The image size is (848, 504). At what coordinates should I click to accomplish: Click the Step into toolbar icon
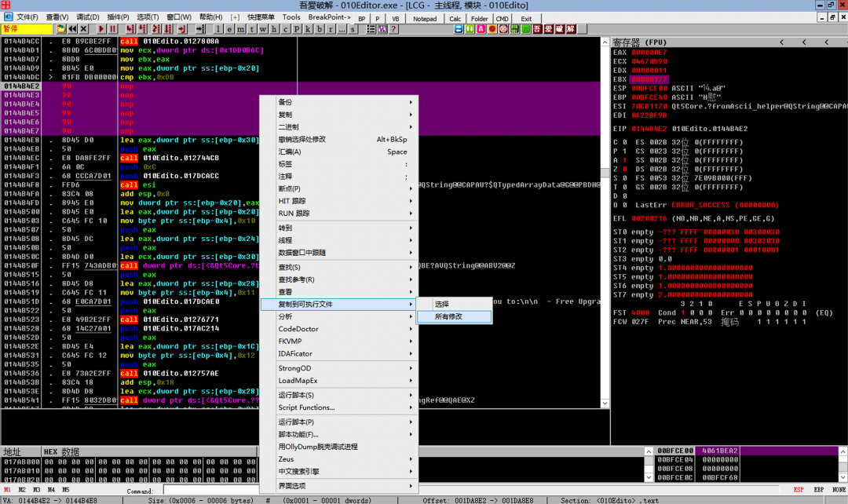130,29
